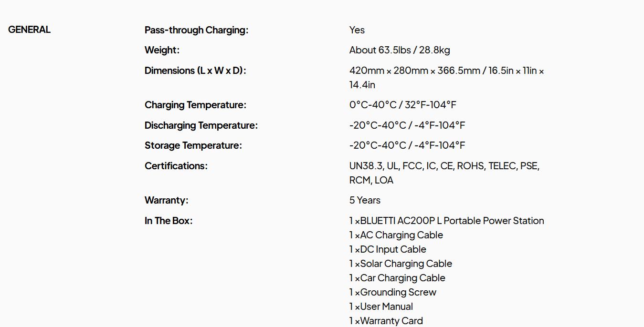The image size is (644, 327).
Task: Click the Pass-through Charging label
Action: click(x=196, y=30)
